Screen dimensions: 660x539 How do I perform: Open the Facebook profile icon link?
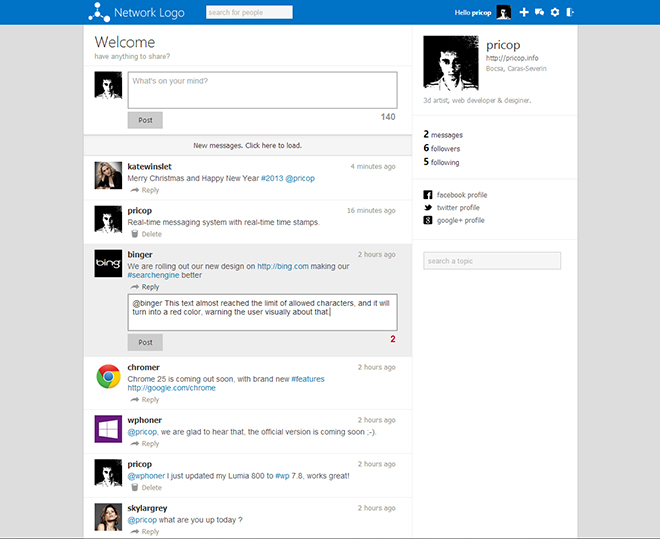click(x=428, y=195)
